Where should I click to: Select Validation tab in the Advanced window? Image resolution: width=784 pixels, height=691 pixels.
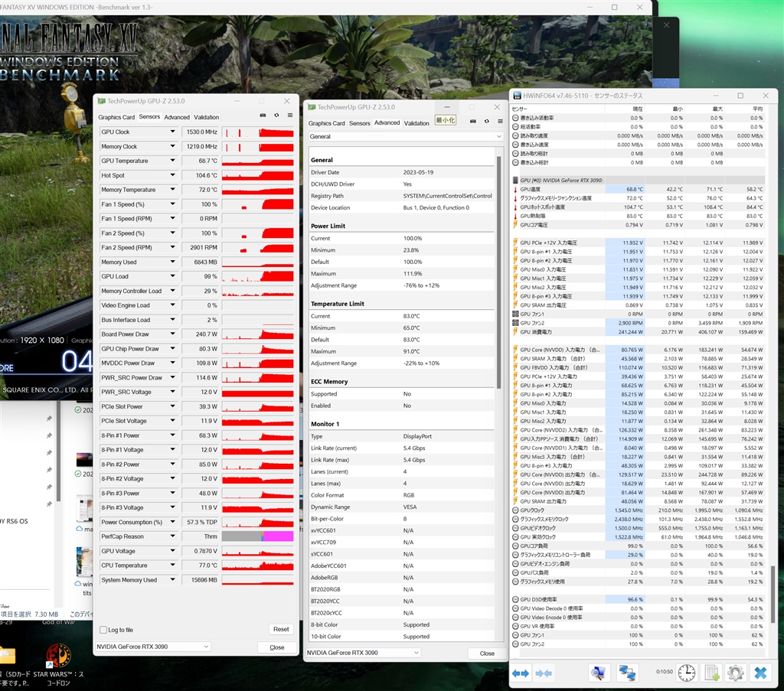416,122
